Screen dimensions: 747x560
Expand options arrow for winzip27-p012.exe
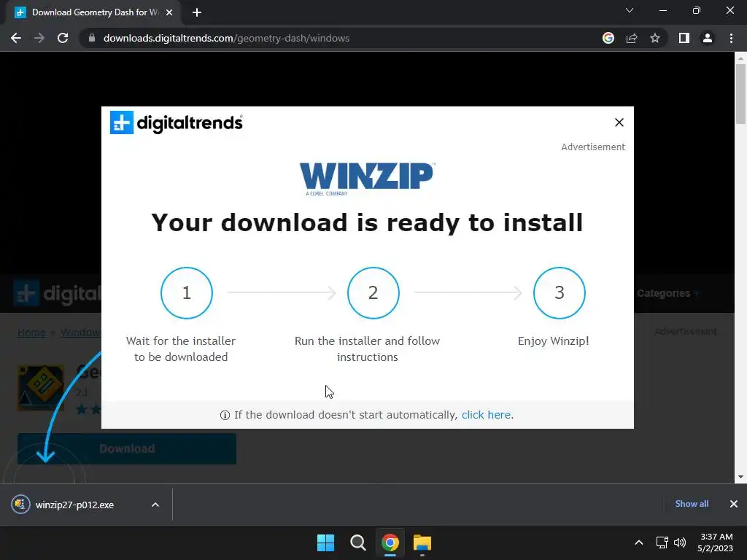[155, 505]
